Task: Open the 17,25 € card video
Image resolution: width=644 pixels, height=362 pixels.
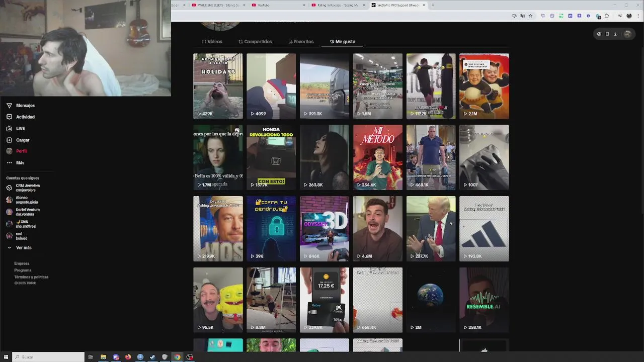Action: [x=325, y=300]
